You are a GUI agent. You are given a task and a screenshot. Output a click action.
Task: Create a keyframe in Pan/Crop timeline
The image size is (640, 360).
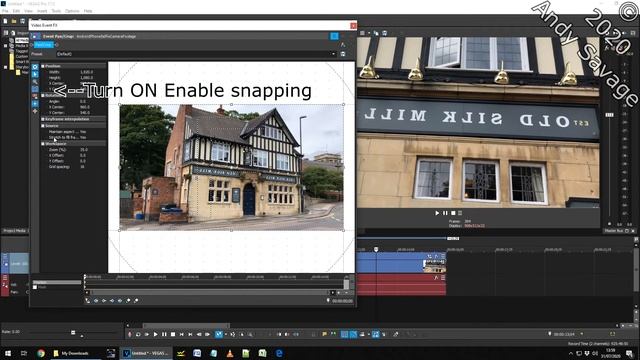click(x=128, y=300)
